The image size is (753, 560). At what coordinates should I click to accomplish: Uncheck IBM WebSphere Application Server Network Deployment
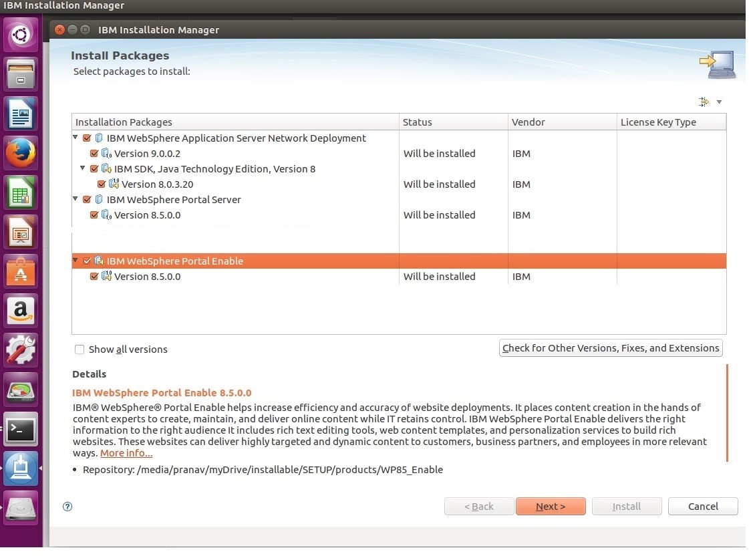(87, 138)
